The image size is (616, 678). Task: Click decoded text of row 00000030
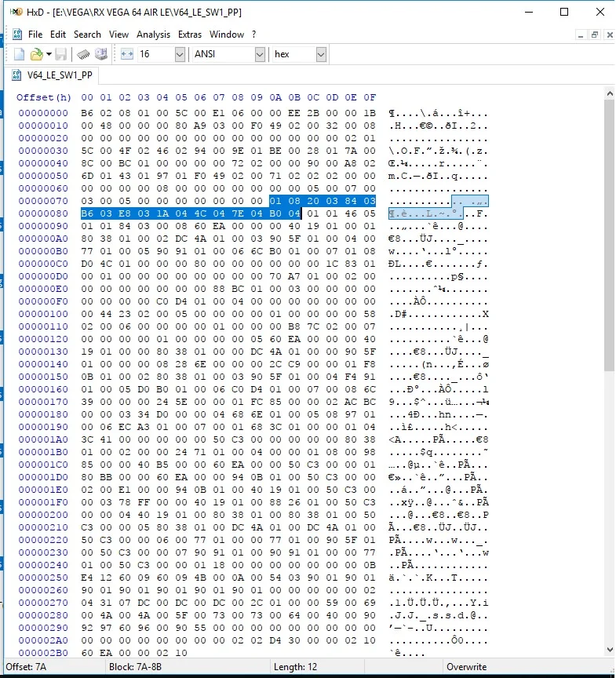pyautogui.click(x=439, y=151)
